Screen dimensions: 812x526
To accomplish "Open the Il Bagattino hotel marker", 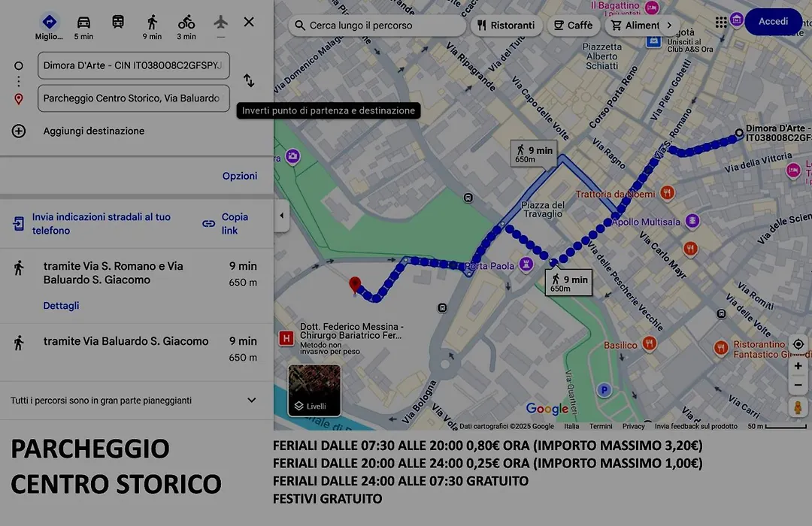I will pos(652,8).
